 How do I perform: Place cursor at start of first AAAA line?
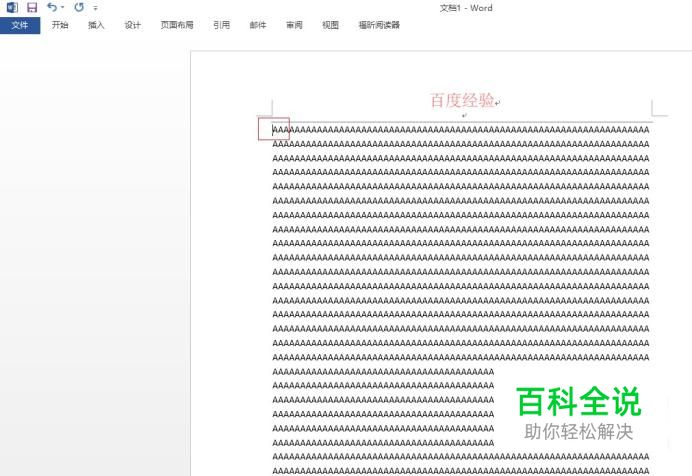[273, 130]
